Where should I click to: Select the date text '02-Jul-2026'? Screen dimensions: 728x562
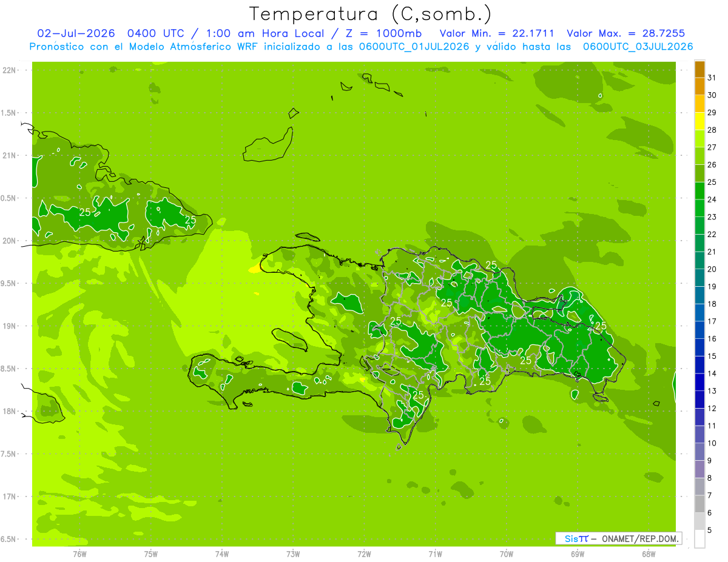tap(76, 33)
